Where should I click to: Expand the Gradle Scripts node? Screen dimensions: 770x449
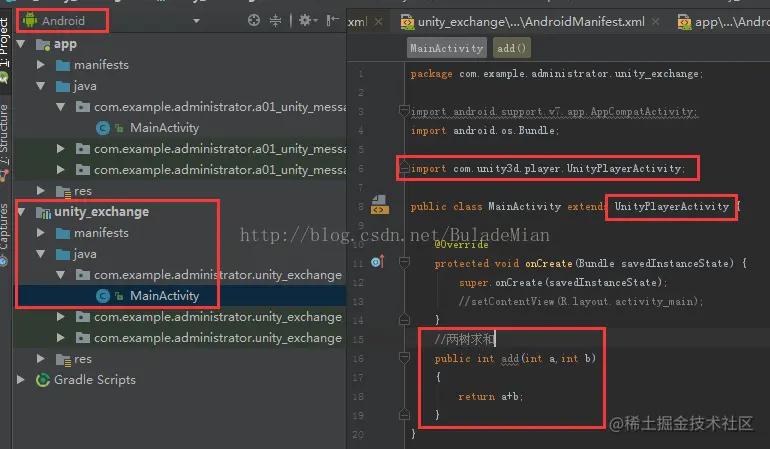(x=21, y=380)
